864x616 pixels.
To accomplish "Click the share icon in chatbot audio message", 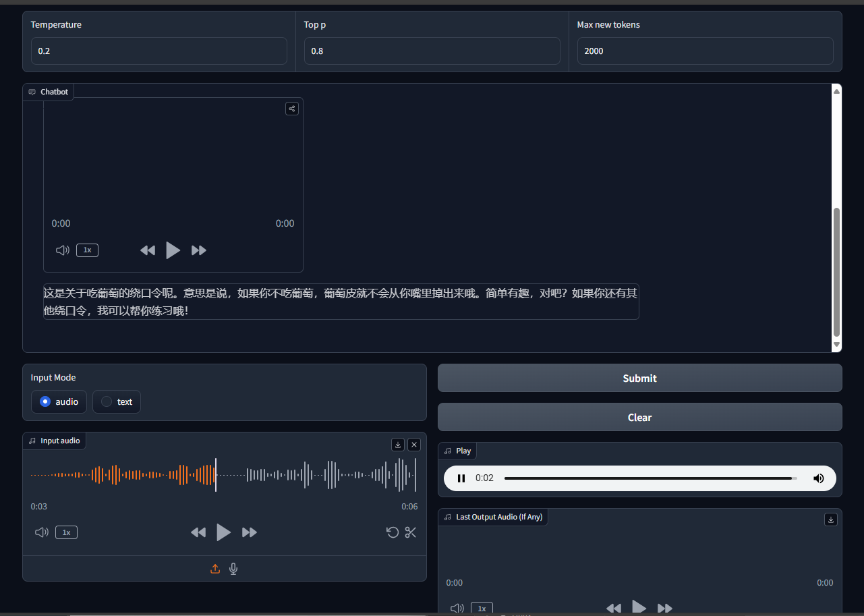I will [x=291, y=109].
